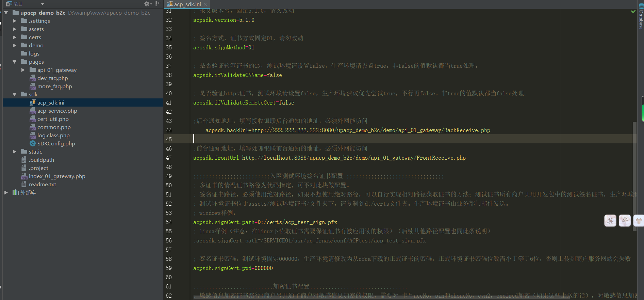
Task: Click the acpsdk.signMethod=01 line
Action: pos(224,48)
